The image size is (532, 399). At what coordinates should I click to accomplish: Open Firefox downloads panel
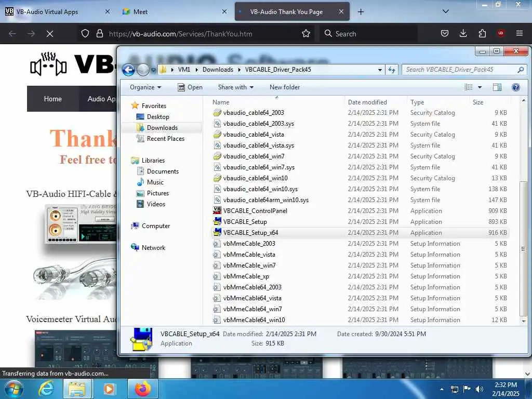(x=463, y=33)
